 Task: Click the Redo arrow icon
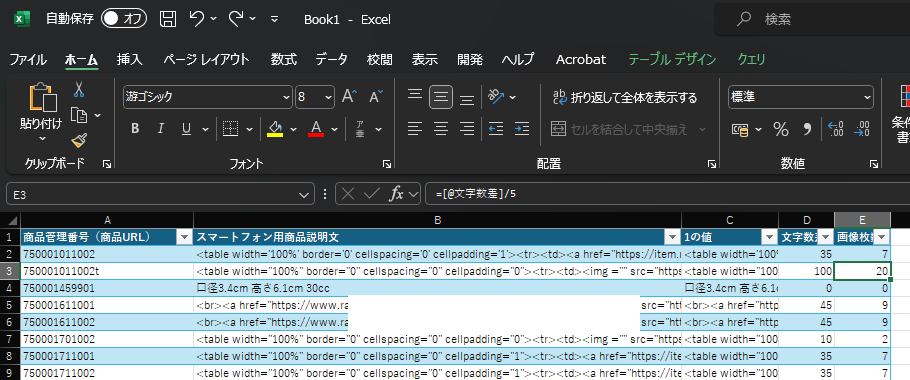pos(236,19)
